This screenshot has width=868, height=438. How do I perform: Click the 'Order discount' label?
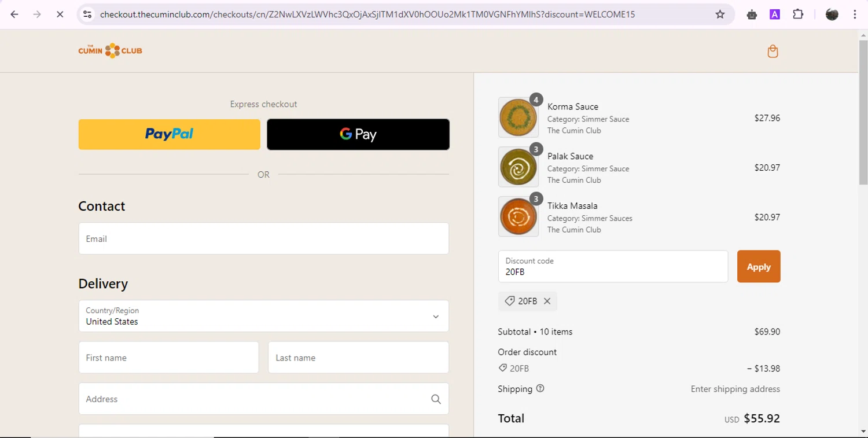pos(527,352)
